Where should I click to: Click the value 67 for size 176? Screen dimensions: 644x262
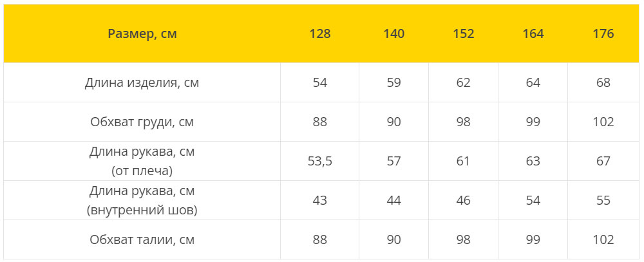coord(603,162)
